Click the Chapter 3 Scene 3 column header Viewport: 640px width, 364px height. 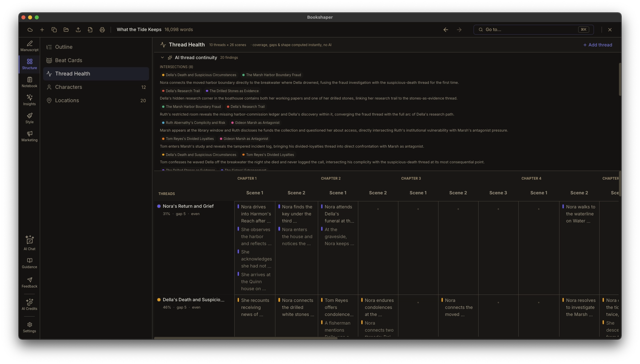498,193
